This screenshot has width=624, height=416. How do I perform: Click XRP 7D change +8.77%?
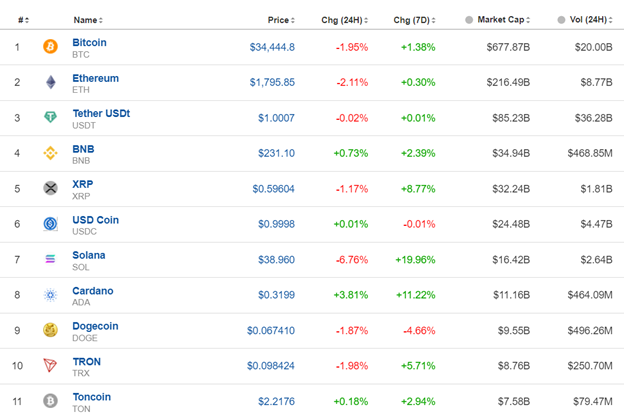coord(418,189)
